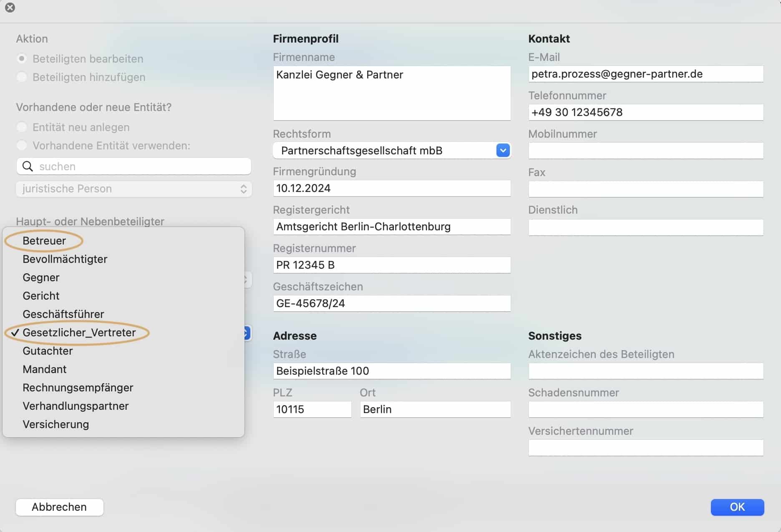Choose checked Gesetzlicher_Vertreter entry

(123, 333)
